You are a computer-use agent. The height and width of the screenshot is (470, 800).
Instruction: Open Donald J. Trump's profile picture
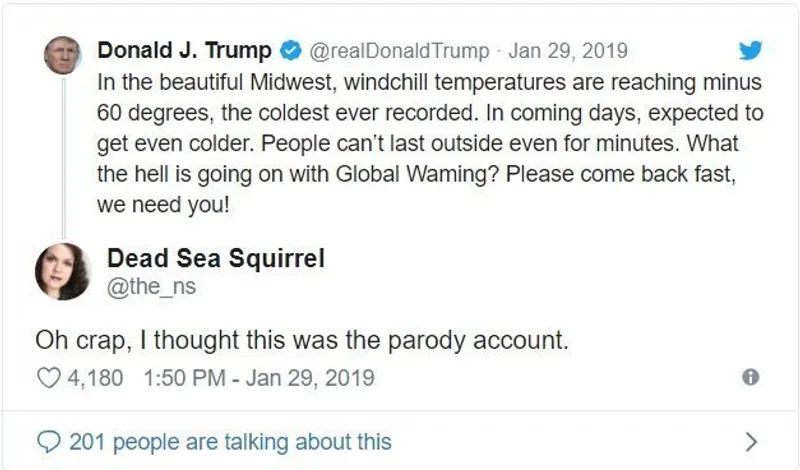coord(62,55)
